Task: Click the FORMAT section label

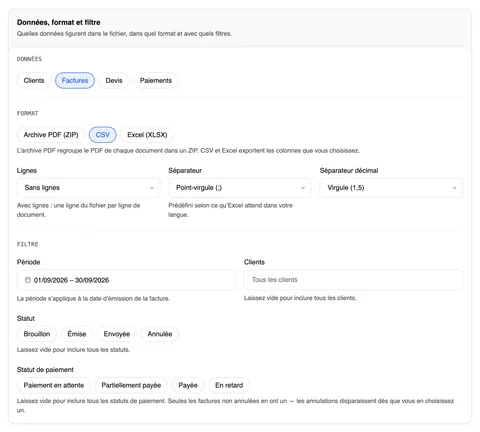Action: 28,113
